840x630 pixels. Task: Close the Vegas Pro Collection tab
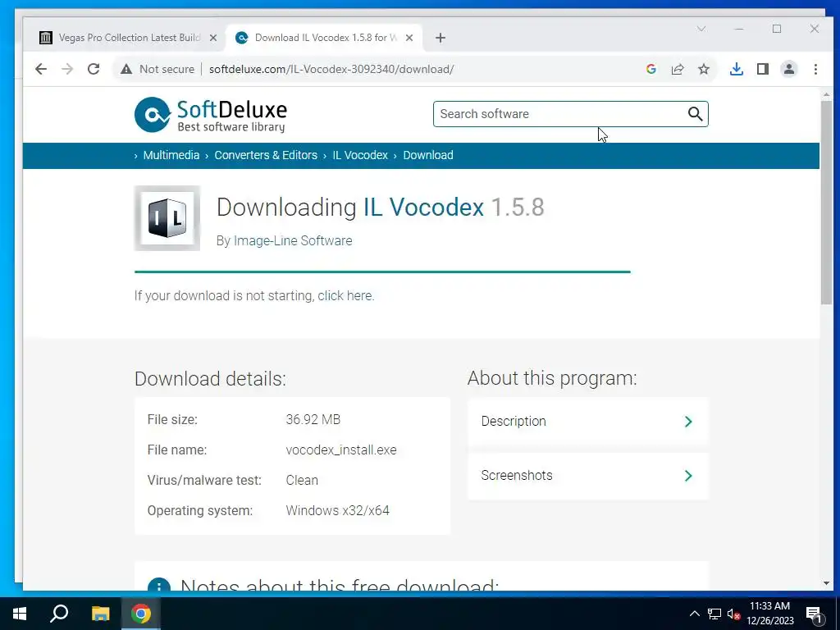[213, 38]
